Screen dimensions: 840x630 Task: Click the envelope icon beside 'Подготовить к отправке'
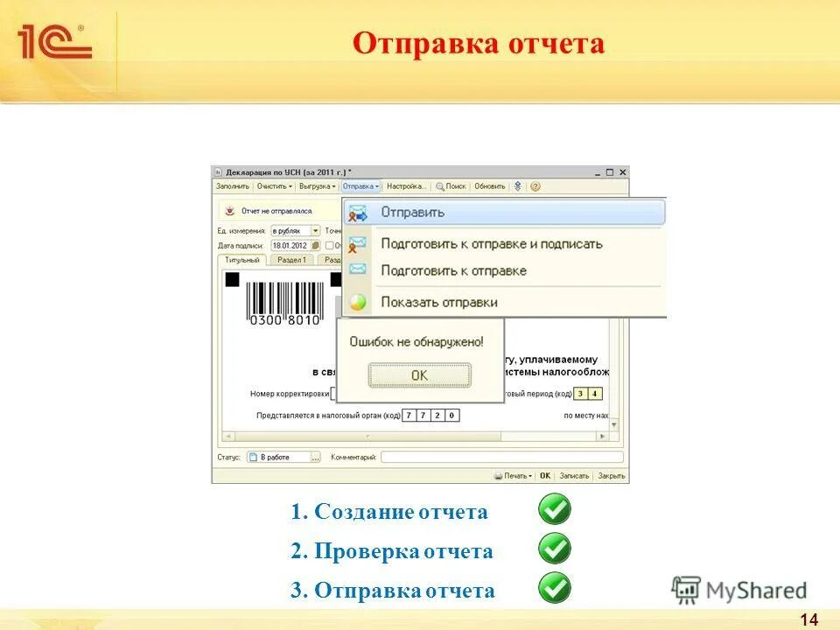357,269
